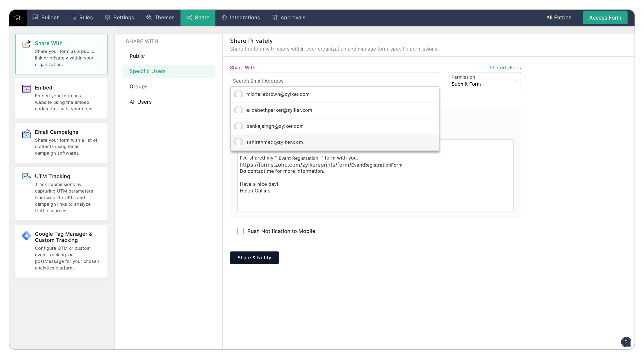Click the Settings gear icon
The image size is (644, 359).
click(107, 18)
